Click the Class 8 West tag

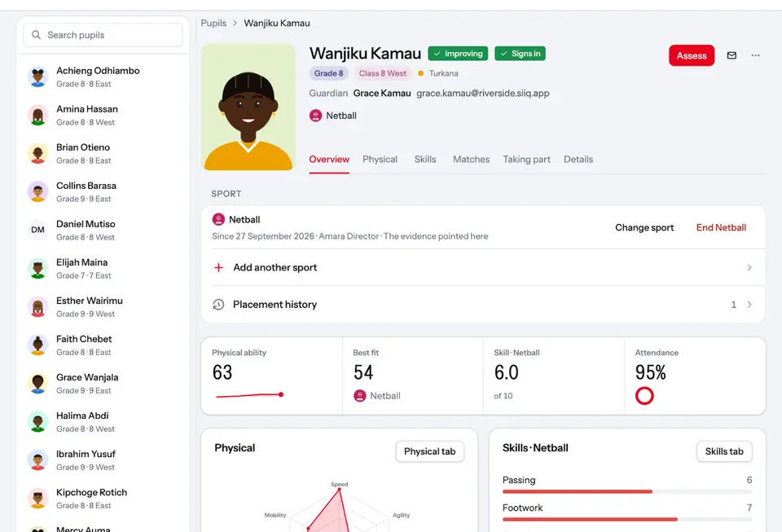383,73
